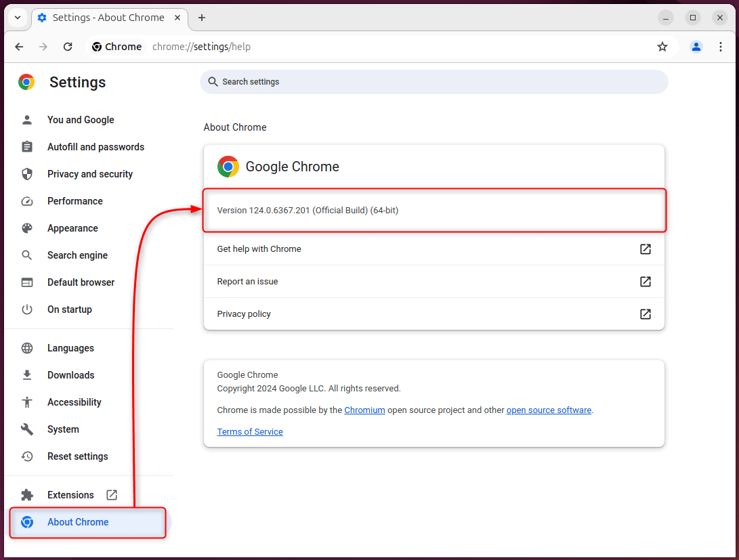Open the tab search dropdown arrow
739x560 pixels.
(18, 18)
